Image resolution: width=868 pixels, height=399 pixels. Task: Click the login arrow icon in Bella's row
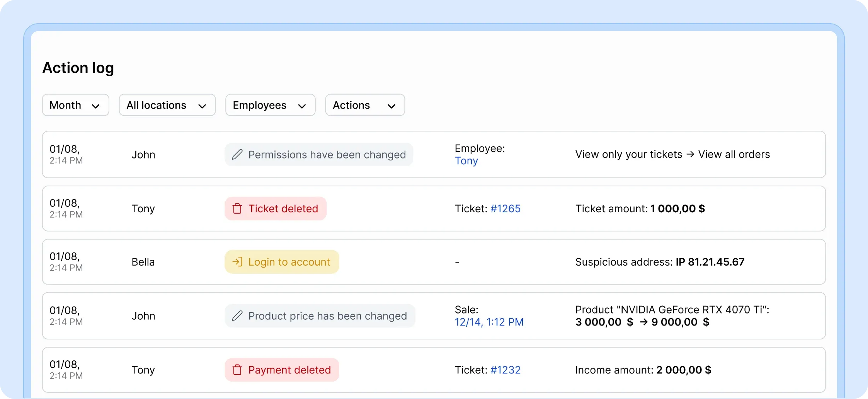pyautogui.click(x=237, y=262)
